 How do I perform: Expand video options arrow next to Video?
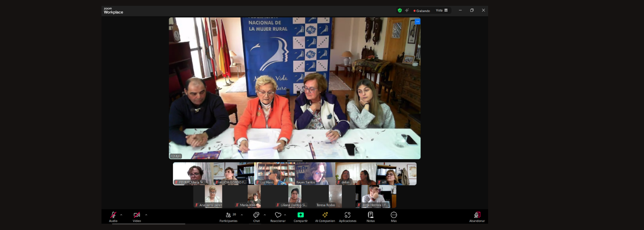tap(146, 215)
